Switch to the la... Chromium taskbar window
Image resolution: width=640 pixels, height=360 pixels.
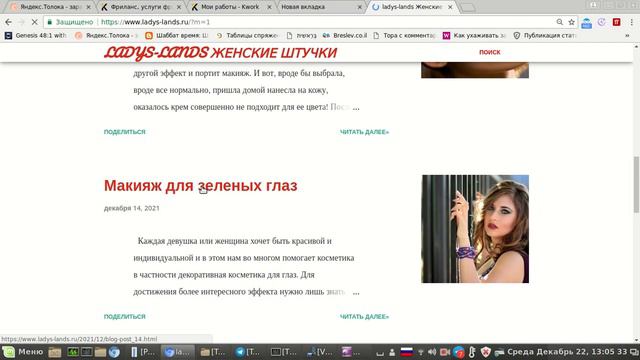coord(178,352)
